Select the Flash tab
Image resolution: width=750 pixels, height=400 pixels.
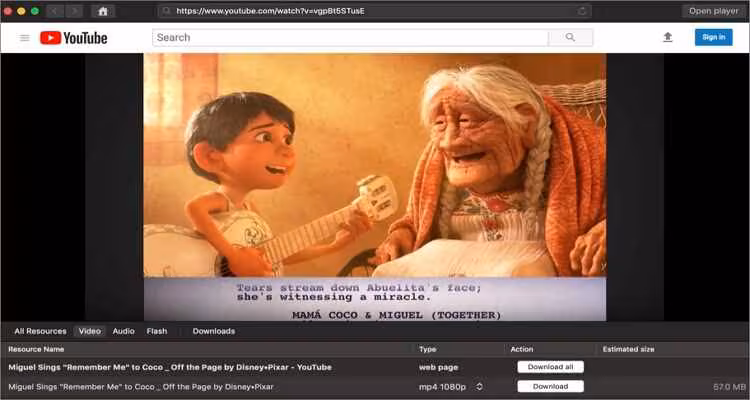coord(157,331)
